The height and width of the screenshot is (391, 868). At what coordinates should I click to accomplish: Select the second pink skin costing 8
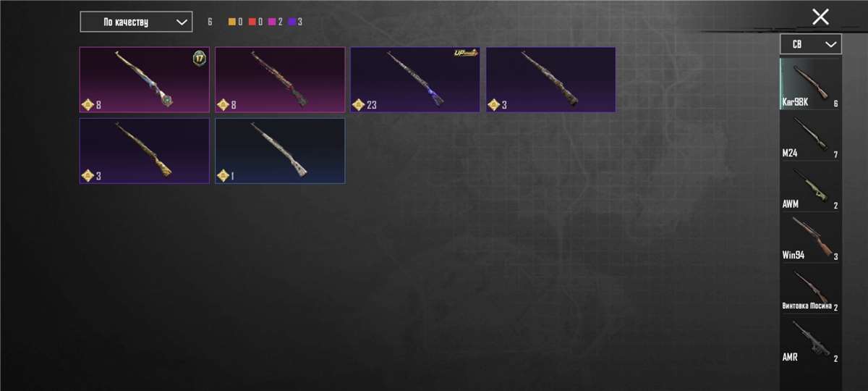280,80
